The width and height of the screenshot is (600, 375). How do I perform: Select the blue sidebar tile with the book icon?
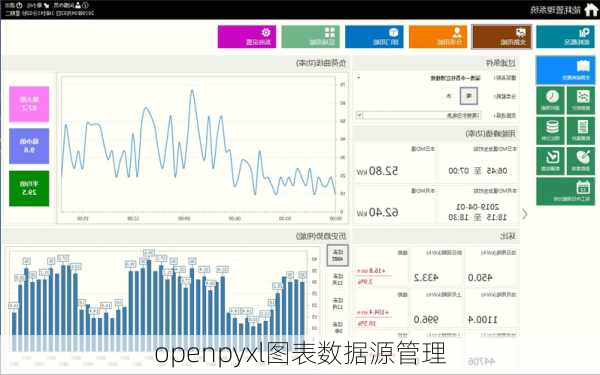[566, 70]
